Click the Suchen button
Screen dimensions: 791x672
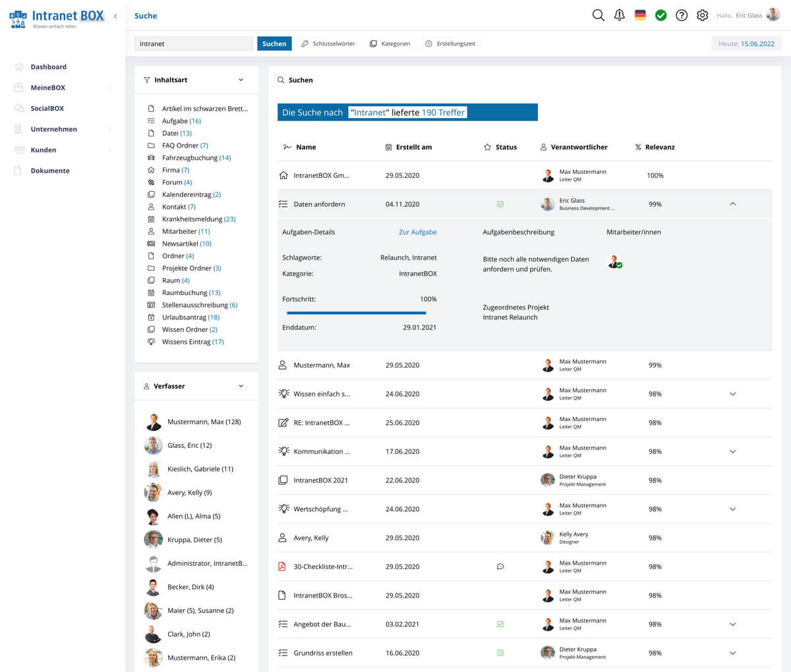tap(274, 43)
